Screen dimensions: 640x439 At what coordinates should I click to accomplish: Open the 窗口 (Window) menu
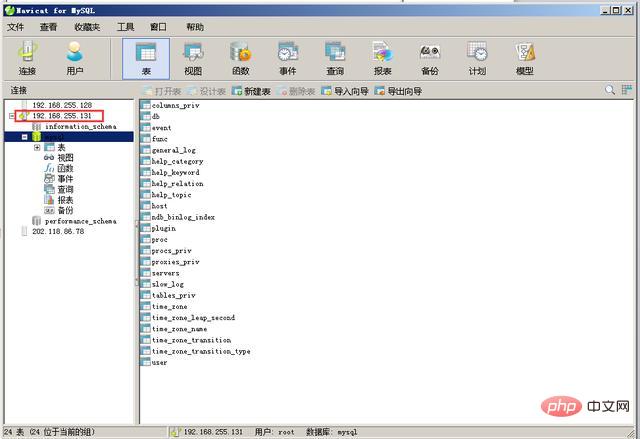click(x=158, y=27)
